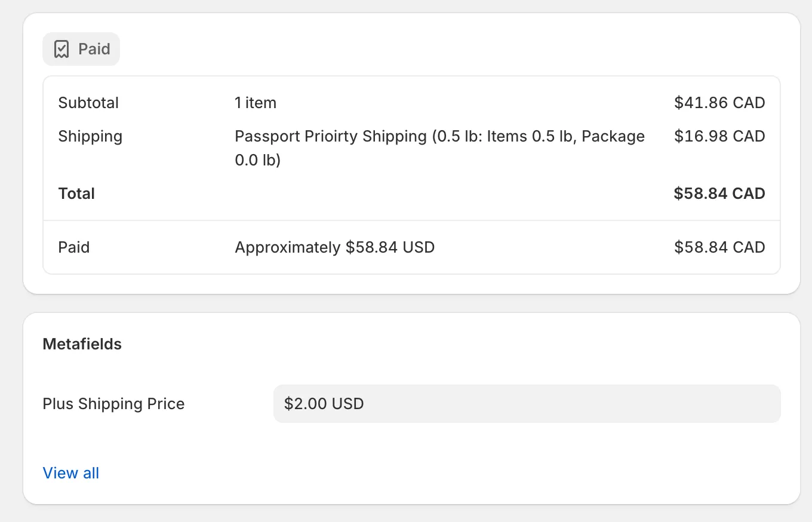This screenshot has width=812, height=522.
Task: Open the View all metafields link
Action: pyautogui.click(x=70, y=472)
